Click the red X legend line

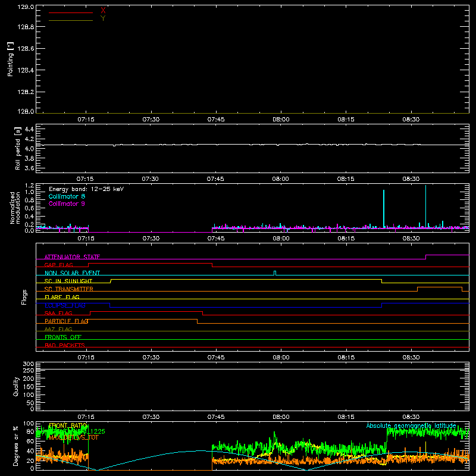pos(71,12)
